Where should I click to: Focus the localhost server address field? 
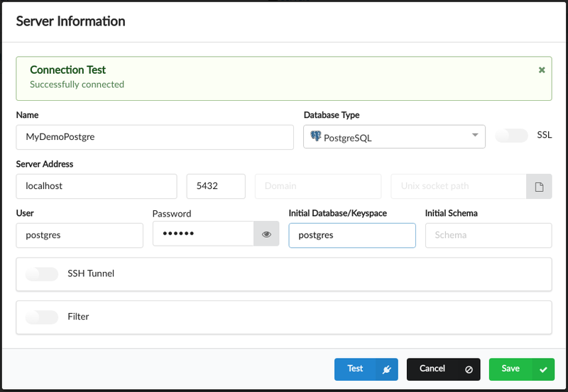(96, 186)
